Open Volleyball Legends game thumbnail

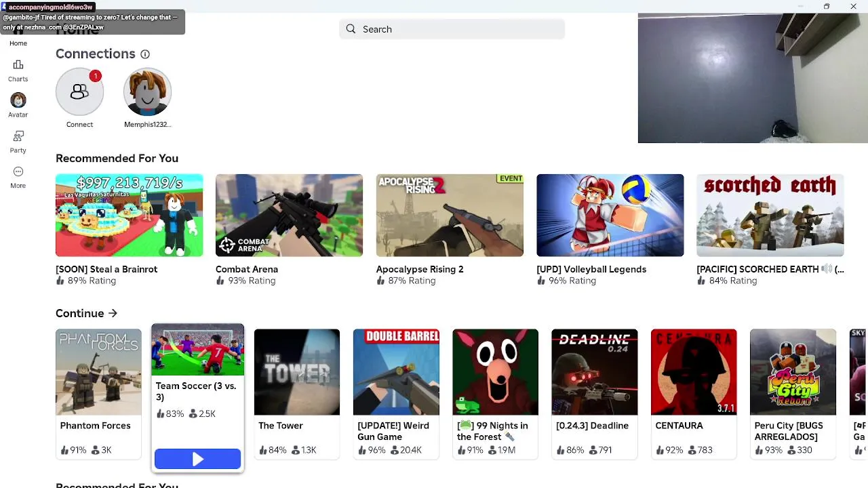point(610,216)
